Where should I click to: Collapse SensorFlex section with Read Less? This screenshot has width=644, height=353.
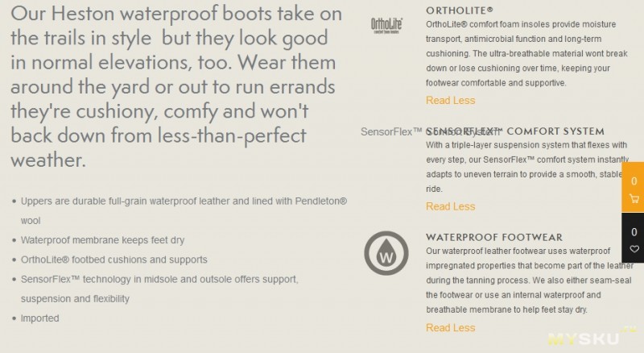coord(450,206)
